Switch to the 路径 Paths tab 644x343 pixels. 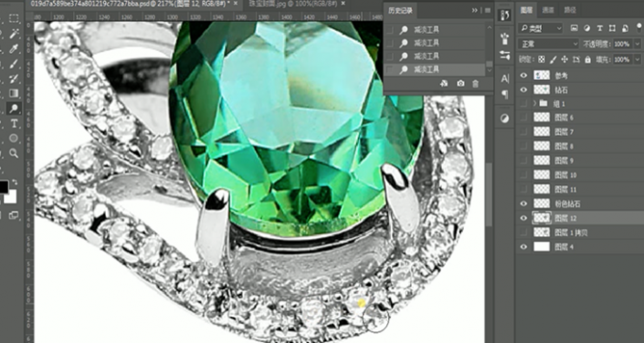(x=570, y=10)
